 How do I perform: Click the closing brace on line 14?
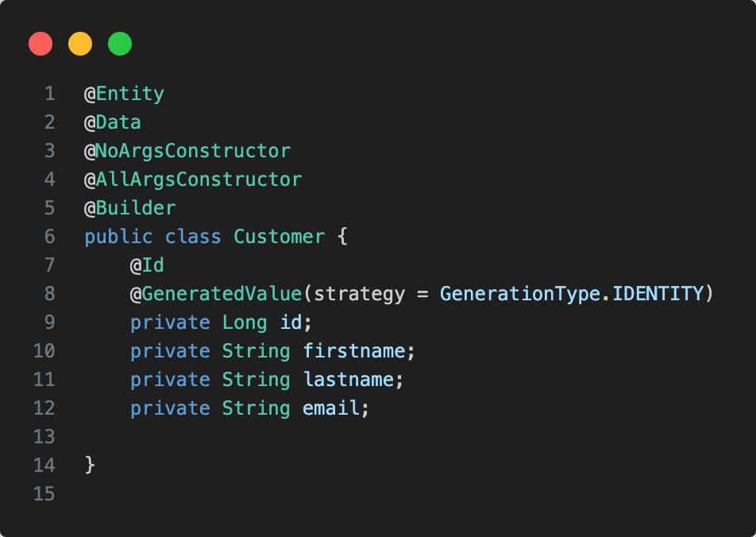pos(91,465)
